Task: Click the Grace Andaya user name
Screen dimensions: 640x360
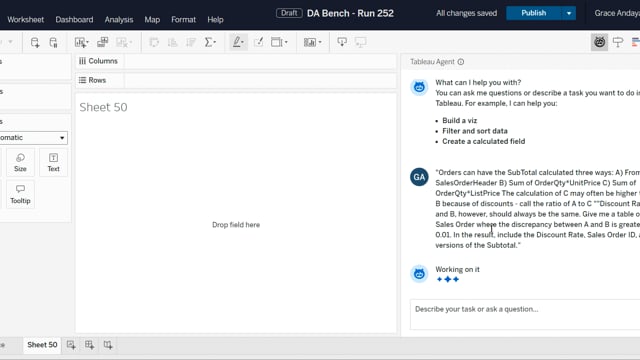Action: (x=617, y=13)
